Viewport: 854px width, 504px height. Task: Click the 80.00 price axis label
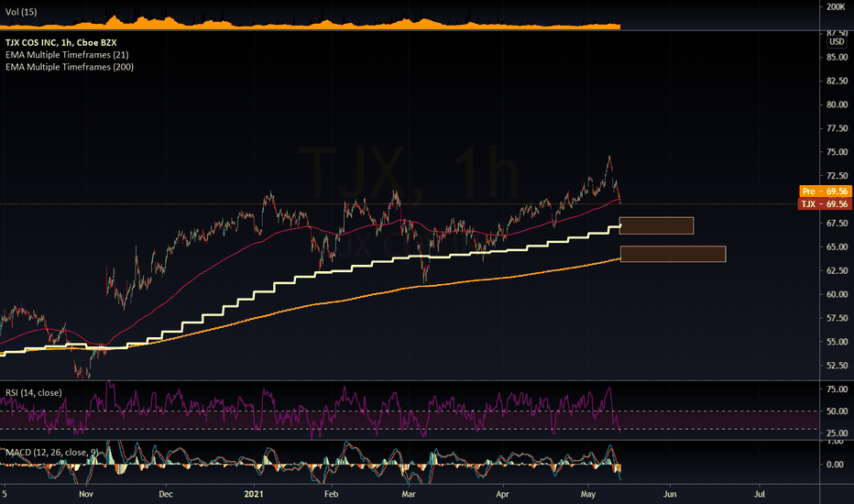point(837,104)
